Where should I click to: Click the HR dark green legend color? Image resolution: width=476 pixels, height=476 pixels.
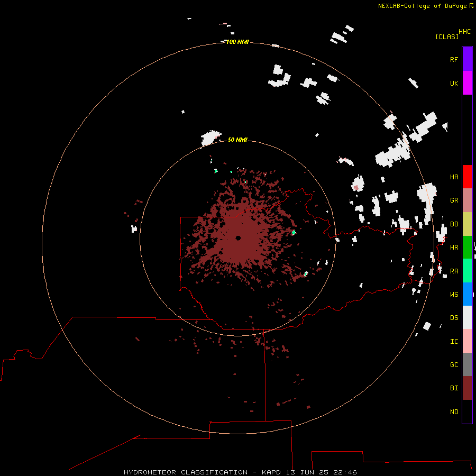coord(467,248)
